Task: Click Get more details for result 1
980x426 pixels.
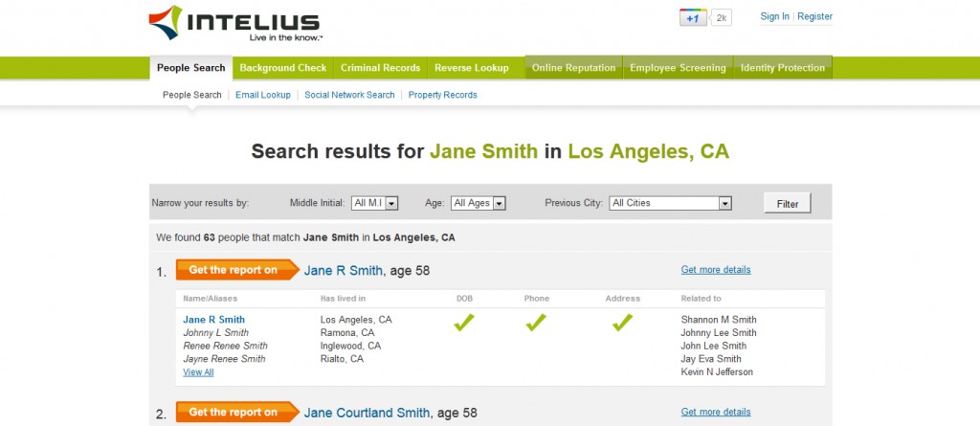Action: (716, 270)
